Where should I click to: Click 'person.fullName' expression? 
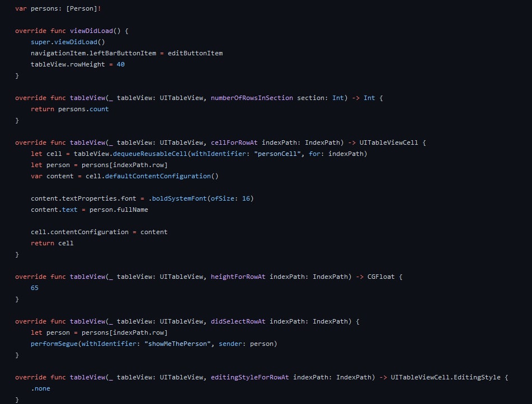(119, 210)
